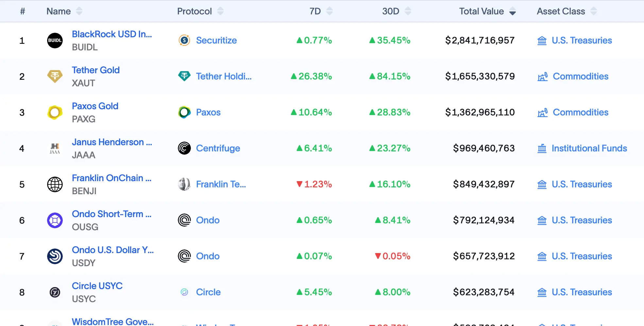644x326 pixels.
Task: Click the Centrifuge protocol logo
Action: pos(184,148)
